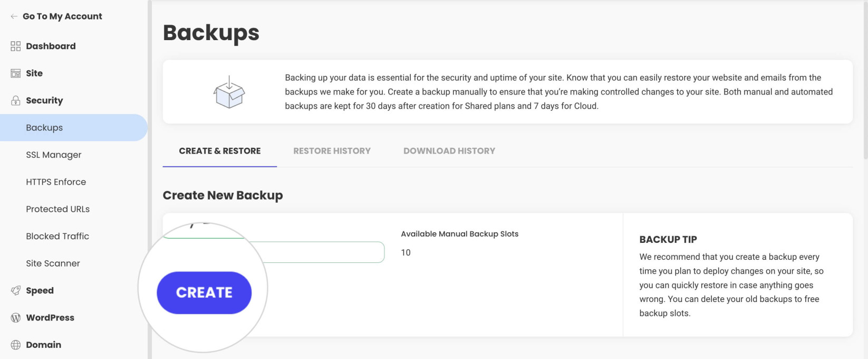868x359 pixels.
Task: Open SSL Manager
Action: [54, 155]
